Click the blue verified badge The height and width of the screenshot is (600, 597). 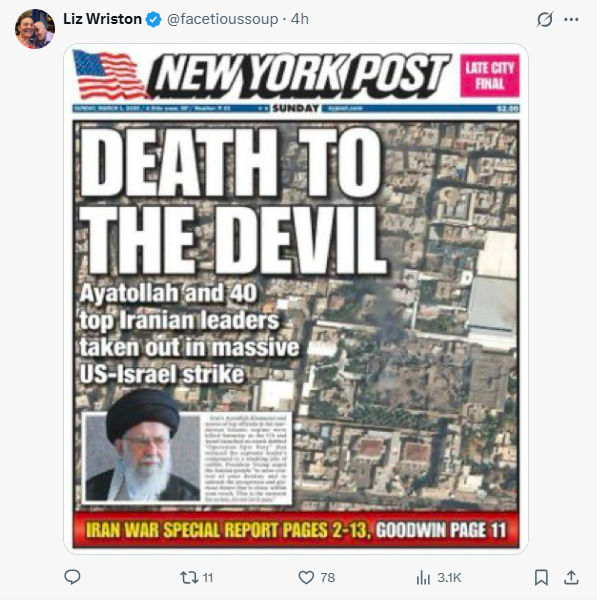154,19
